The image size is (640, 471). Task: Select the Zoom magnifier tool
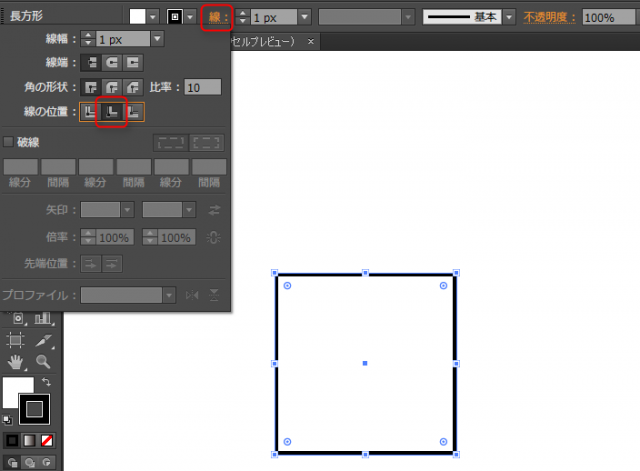click(43, 362)
